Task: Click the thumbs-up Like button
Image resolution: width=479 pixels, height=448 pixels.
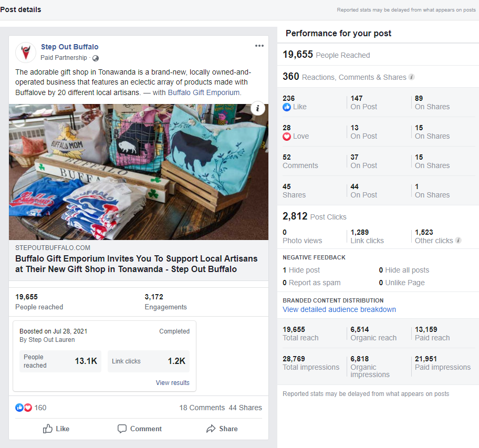Action: pyautogui.click(x=56, y=429)
